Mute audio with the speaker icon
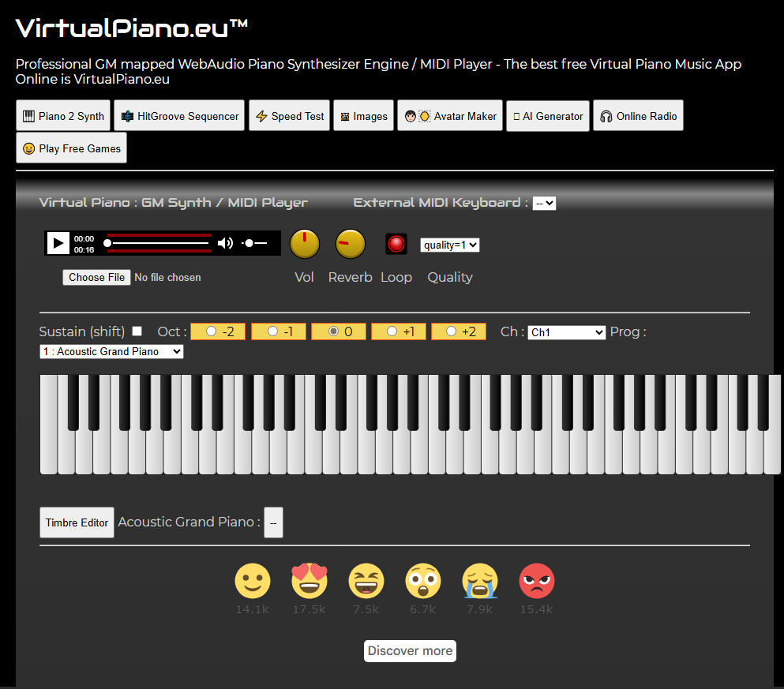This screenshot has height=689, width=784. coord(225,243)
